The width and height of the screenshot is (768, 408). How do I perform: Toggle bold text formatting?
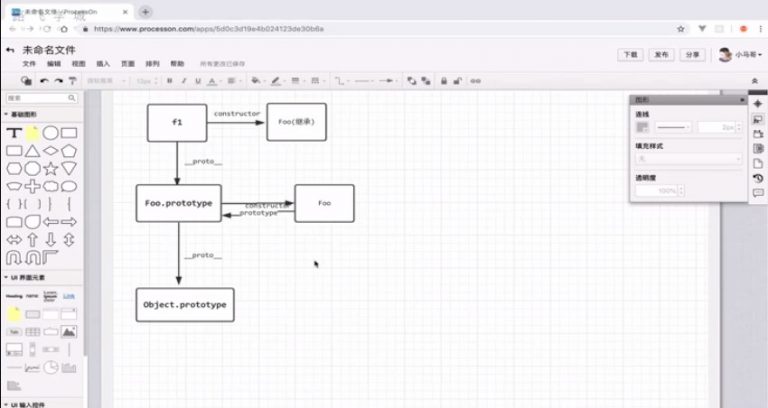coord(170,81)
